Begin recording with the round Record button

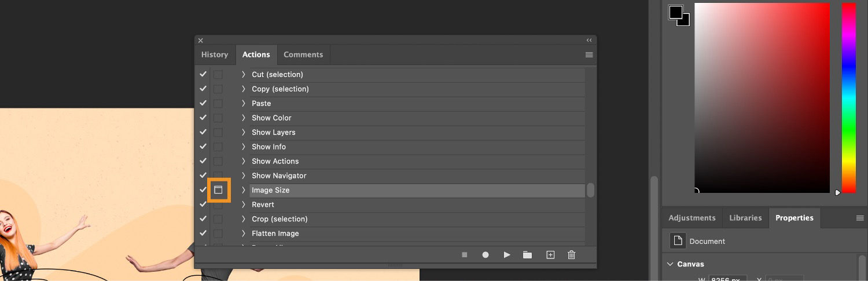click(486, 254)
